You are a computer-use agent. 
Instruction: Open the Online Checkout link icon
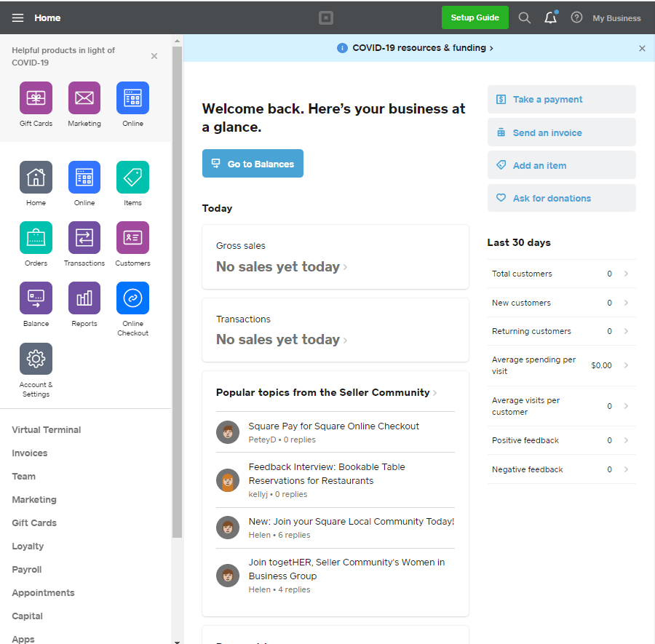(x=133, y=298)
